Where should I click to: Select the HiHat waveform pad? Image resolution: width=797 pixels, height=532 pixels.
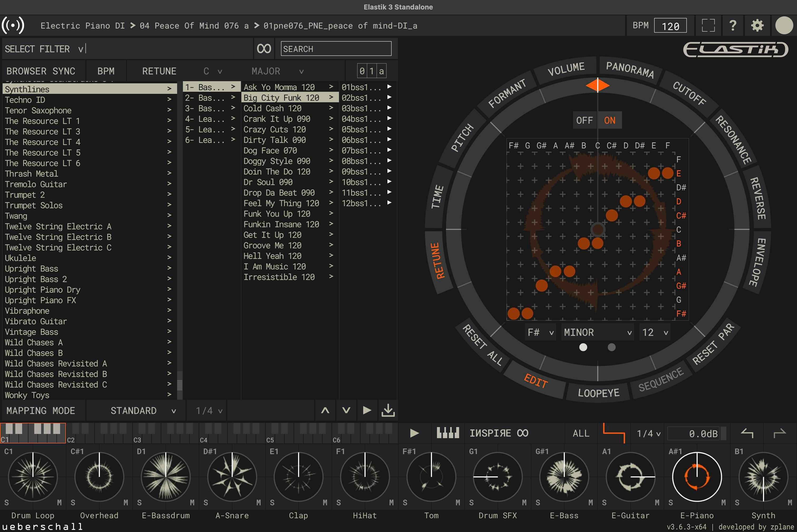(x=365, y=477)
